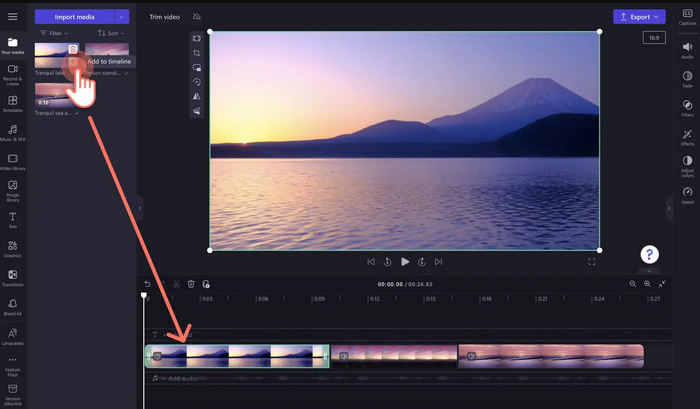Zoom in on the timeline
The height and width of the screenshot is (409, 700).
point(647,284)
